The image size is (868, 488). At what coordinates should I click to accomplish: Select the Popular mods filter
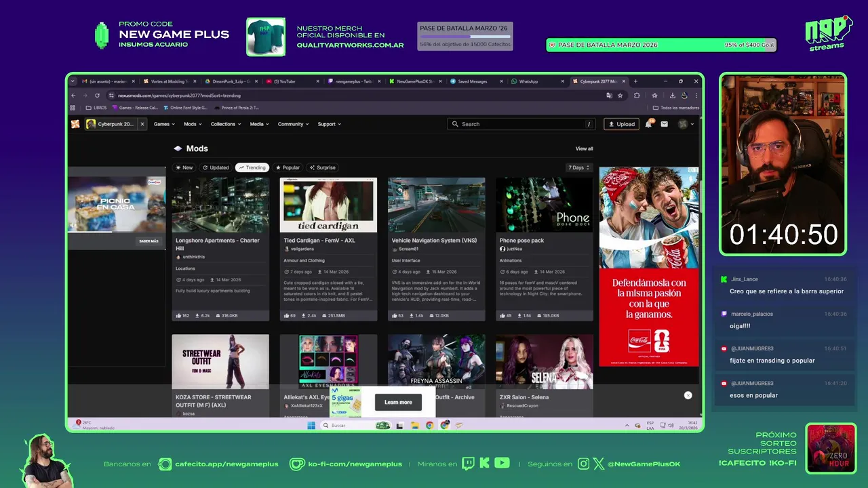(x=288, y=167)
